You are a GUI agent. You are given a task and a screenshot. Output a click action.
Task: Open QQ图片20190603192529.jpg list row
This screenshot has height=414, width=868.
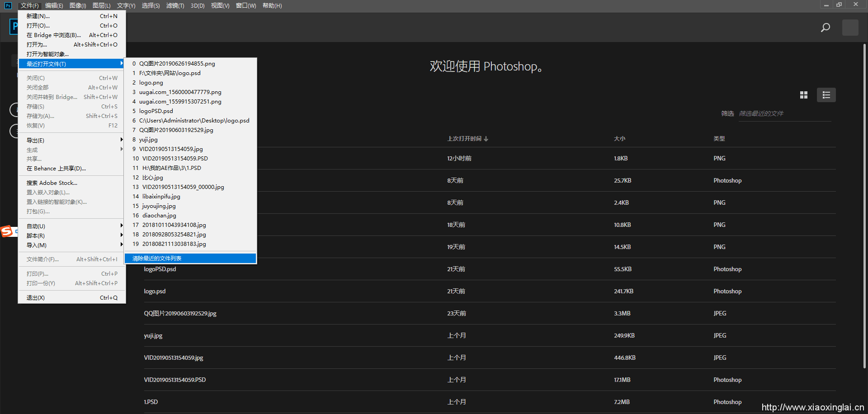(x=490, y=313)
